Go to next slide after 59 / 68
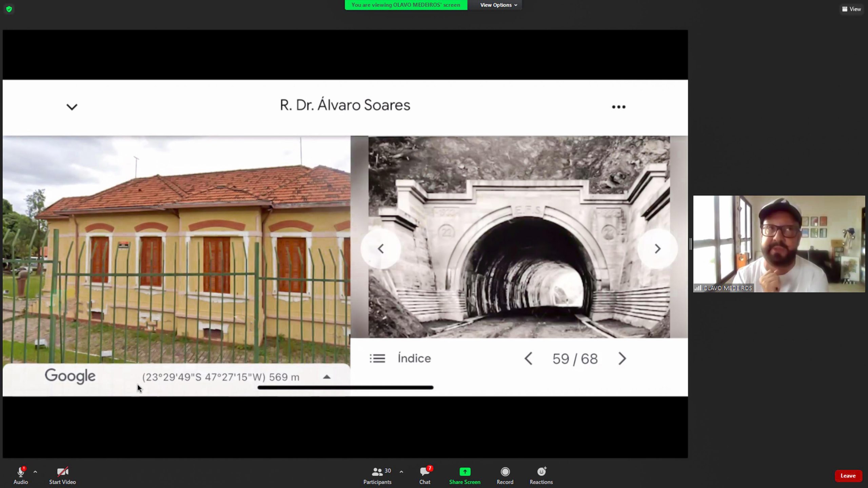868x488 pixels. tap(622, 359)
